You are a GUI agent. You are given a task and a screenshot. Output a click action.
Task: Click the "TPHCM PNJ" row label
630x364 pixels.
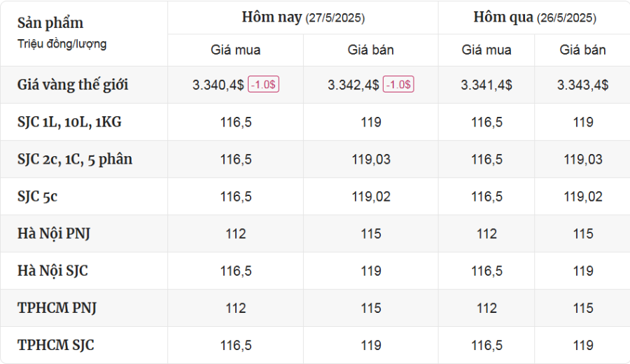coord(57,308)
